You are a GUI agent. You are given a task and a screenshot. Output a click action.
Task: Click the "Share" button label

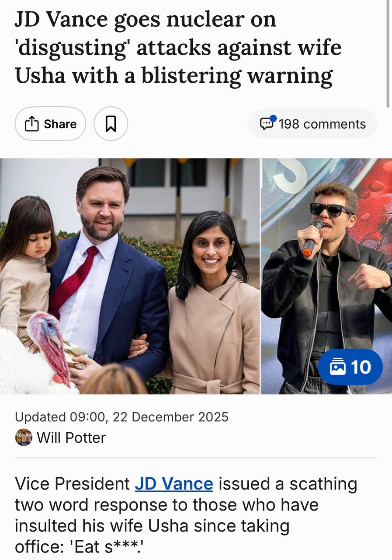60,124
